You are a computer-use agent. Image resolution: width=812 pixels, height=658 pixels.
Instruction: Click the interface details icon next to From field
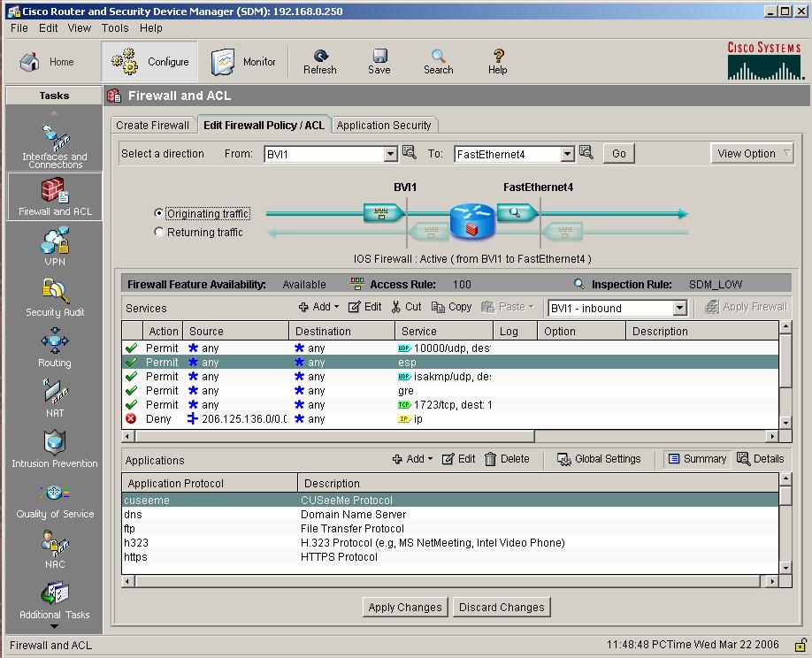(409, 153)
